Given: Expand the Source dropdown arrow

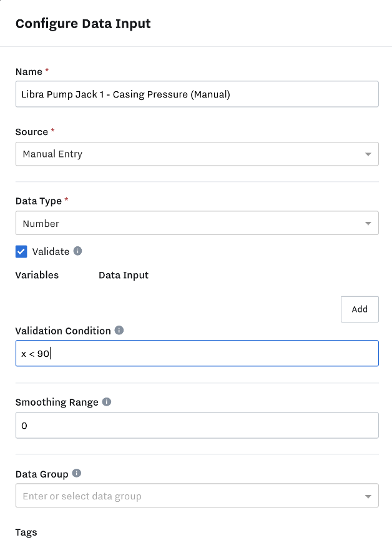Looking at the screenshot, I should (368, 154).
